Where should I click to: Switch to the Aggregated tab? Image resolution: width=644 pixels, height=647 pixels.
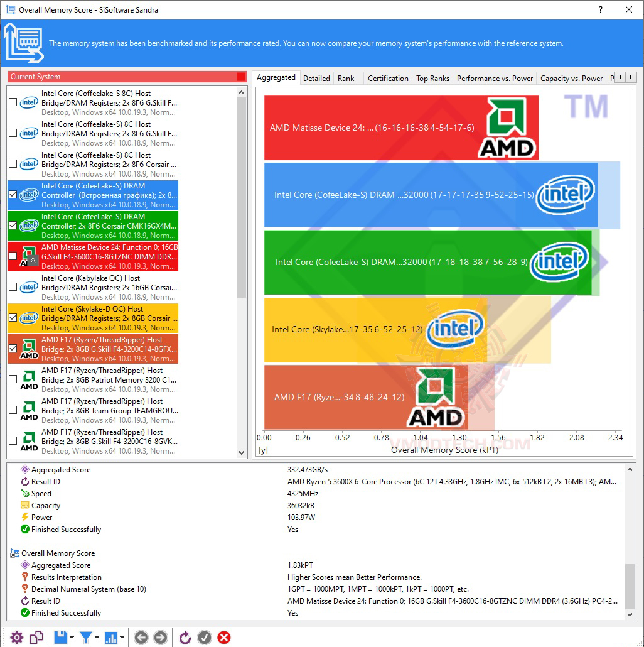pyautogui.click(x=276, y=77)
